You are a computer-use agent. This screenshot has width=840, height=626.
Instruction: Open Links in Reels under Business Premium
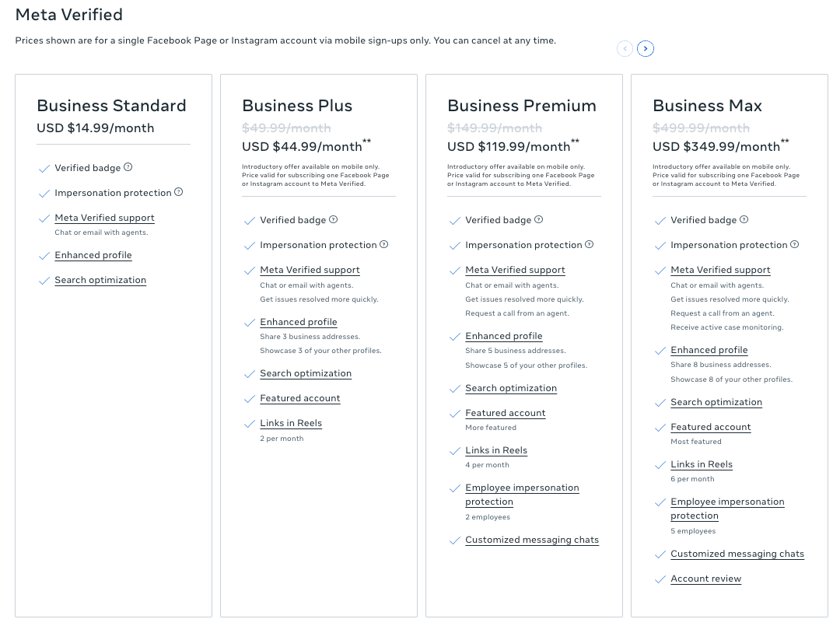coord(496,450)
